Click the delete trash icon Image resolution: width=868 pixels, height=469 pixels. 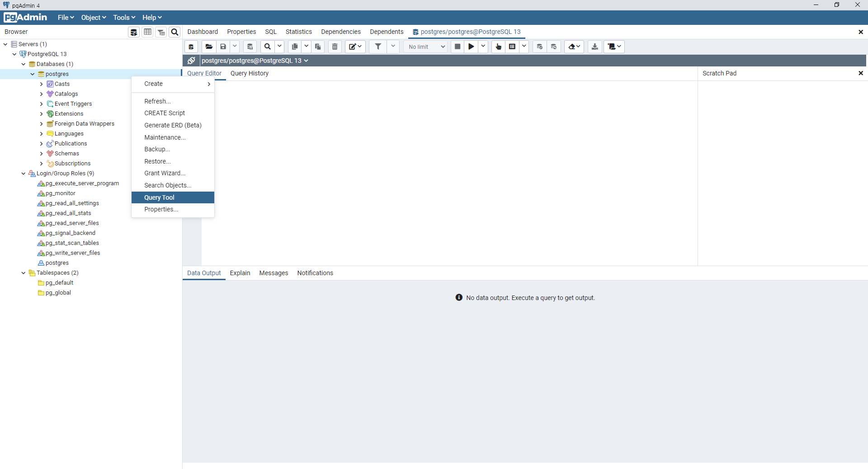335,47
